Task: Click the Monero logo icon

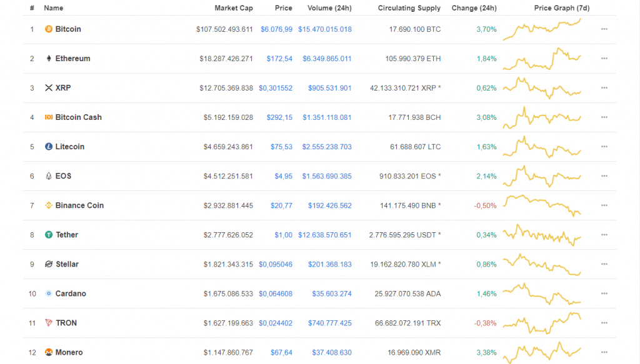Action: coord(49,352)
